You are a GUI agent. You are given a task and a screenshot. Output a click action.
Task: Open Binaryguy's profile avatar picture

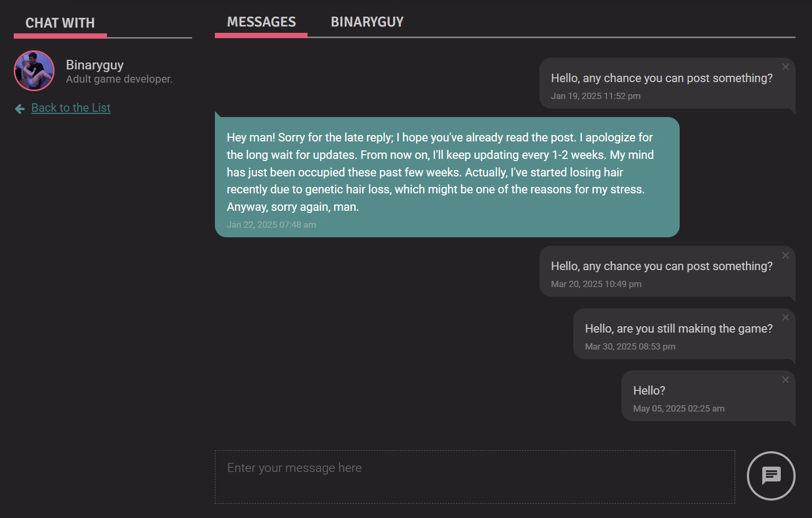coord(34,70)
